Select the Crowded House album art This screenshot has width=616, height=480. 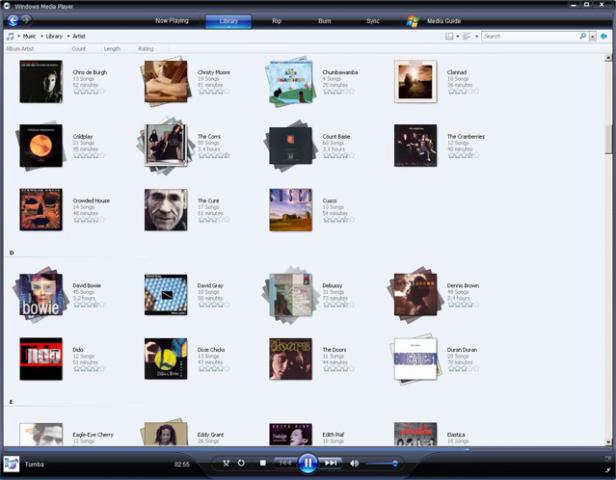41,210
